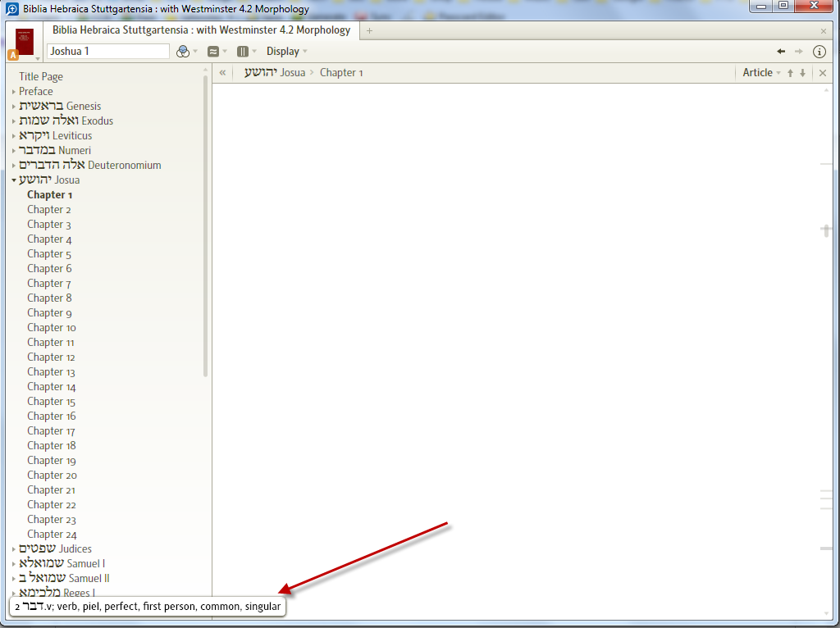This screenshot has height=628, width=840.
Task: Add a new tab with plus button
Action: tap(369, 30)
